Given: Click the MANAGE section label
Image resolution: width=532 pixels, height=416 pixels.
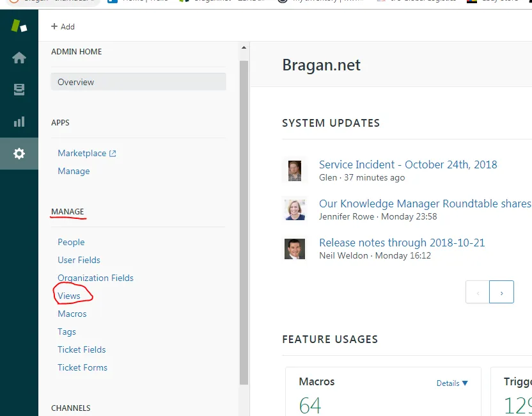Looking at the screenshot, I should 68,212.
